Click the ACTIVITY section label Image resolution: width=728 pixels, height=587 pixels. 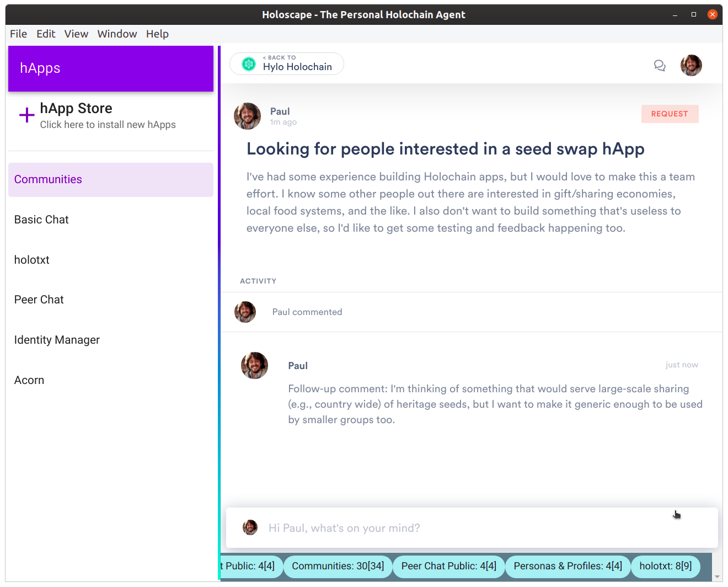pos(258,281)
